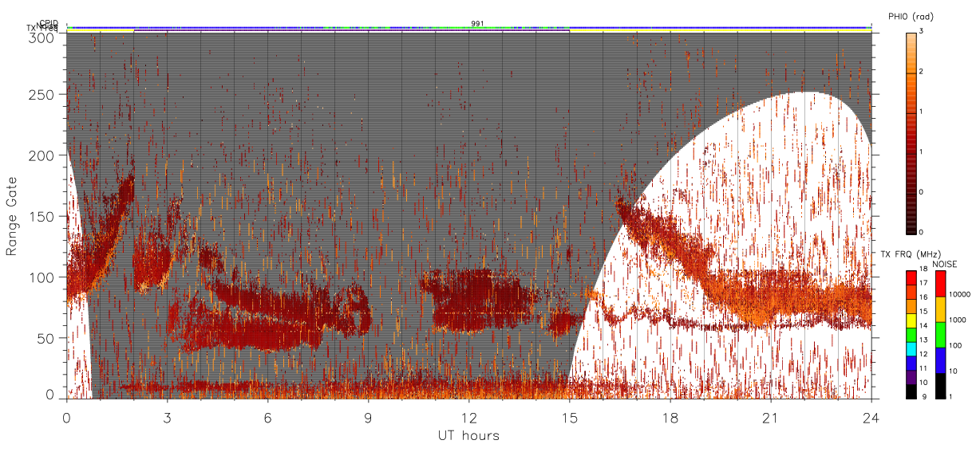The width and height of the screenshot is (980, 452).
Task: Click the yellow 14–15 MHz TX FRQ swatch
Action: point(911,320)
